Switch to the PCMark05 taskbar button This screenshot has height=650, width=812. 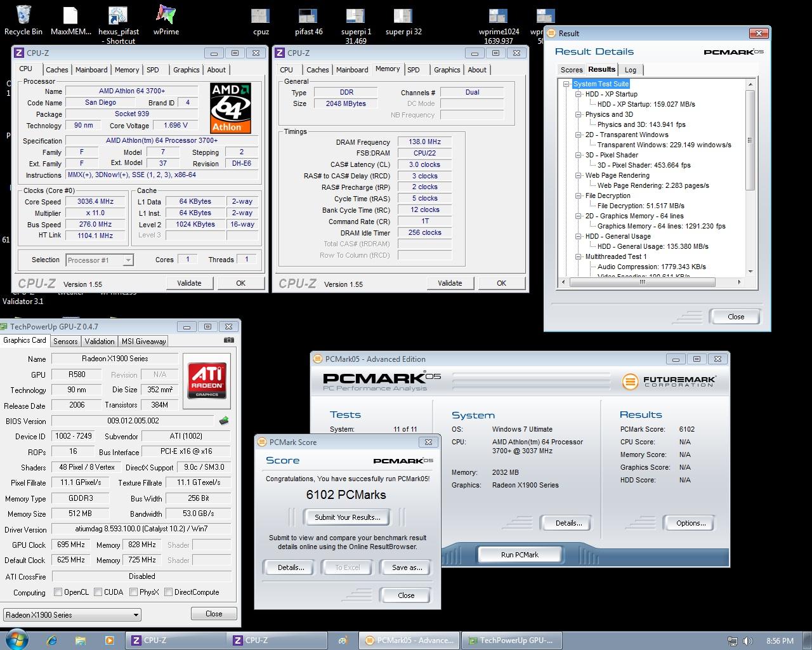tap(409, 640)
